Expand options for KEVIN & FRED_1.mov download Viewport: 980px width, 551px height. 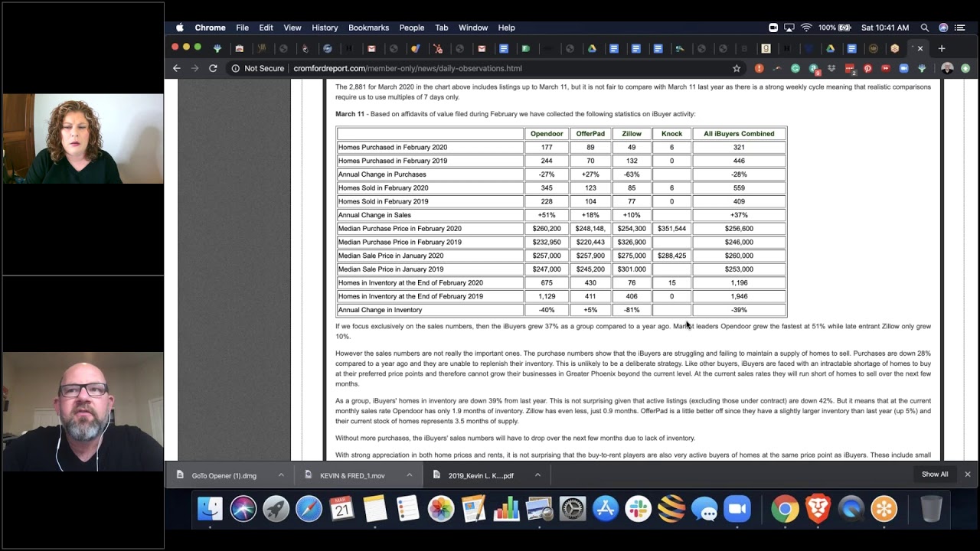pyautogui.click(x=410, y=475)
